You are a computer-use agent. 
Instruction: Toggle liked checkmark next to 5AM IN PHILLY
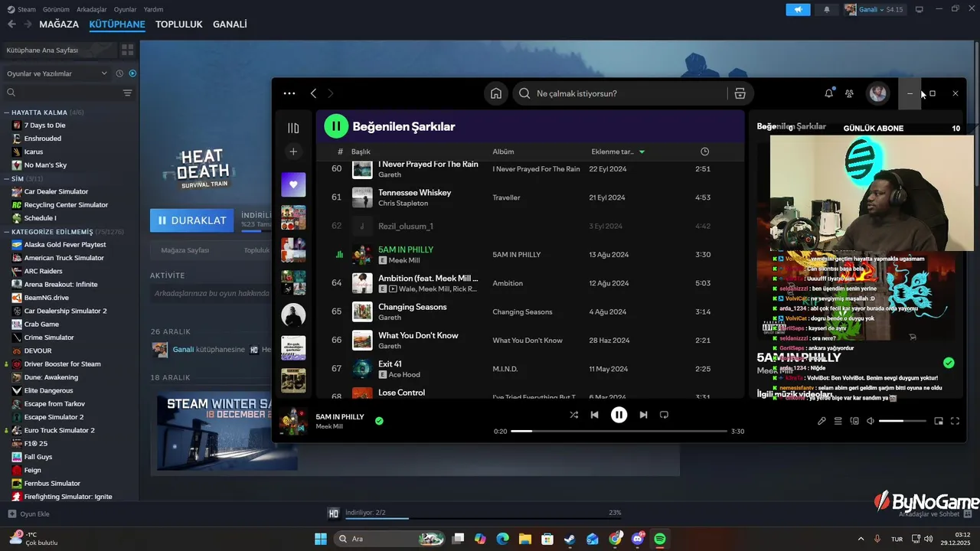pos(379,420)
